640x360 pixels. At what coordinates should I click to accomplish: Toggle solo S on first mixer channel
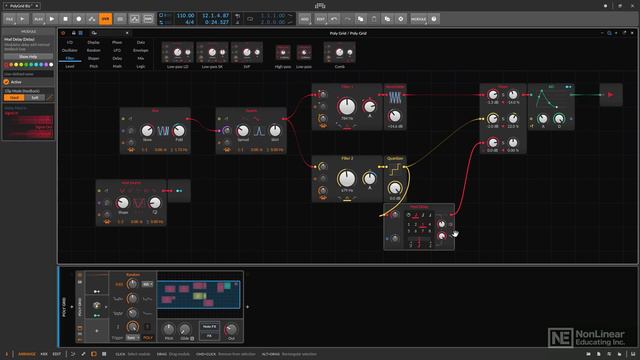503,95
